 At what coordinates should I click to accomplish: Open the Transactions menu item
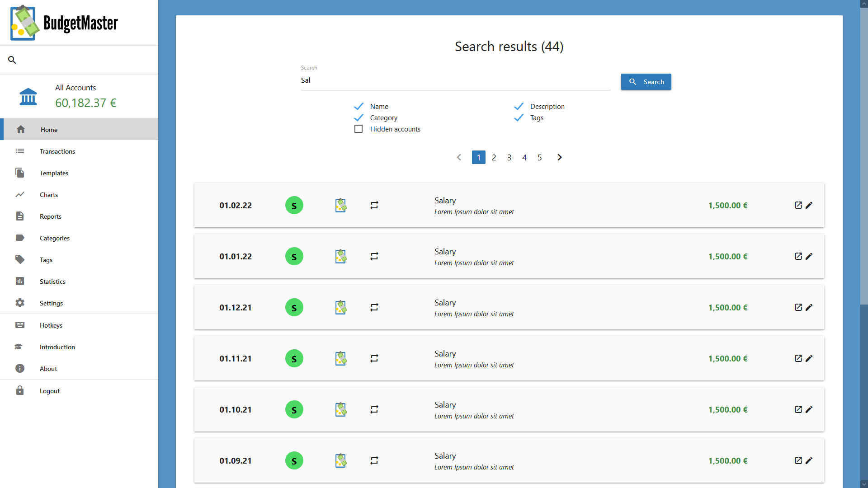point(79,151)
